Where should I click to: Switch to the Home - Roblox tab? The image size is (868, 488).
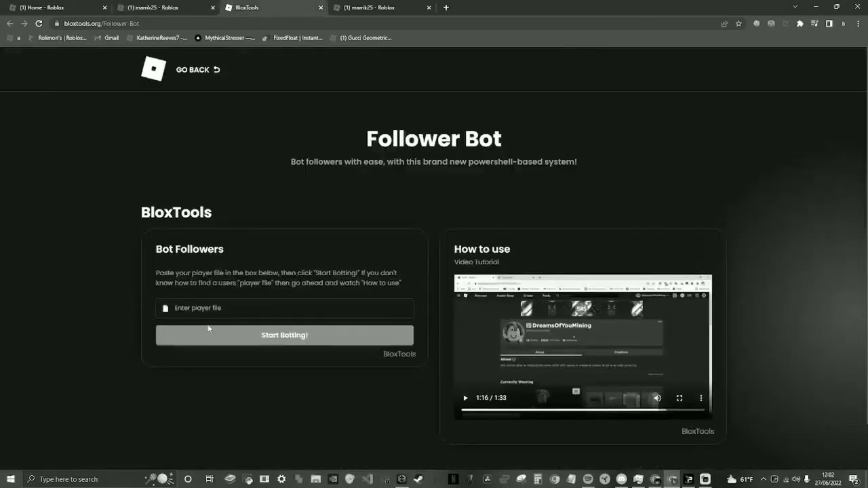pyautogui.click(x=57, y=7)
